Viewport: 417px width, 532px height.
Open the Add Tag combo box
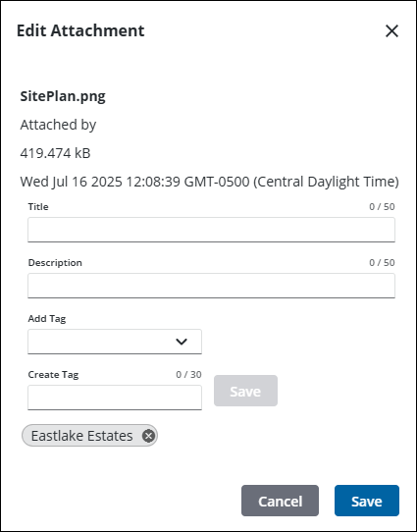115,342
